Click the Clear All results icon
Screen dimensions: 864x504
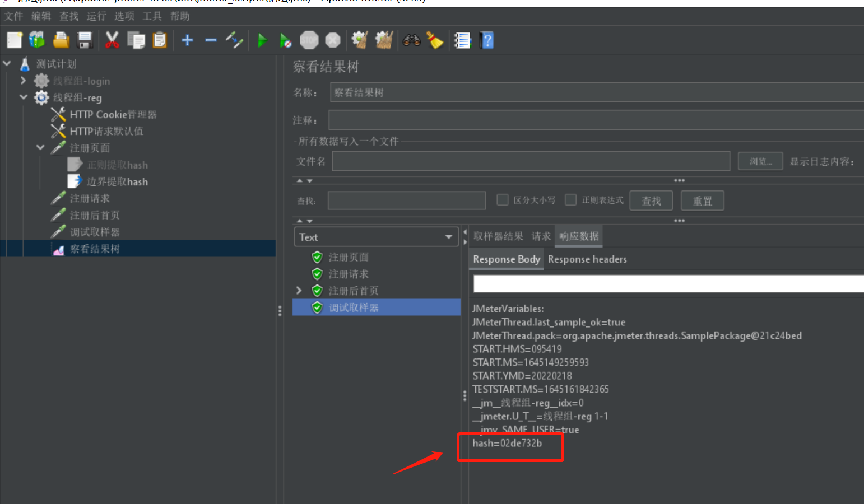pos(384,40)
